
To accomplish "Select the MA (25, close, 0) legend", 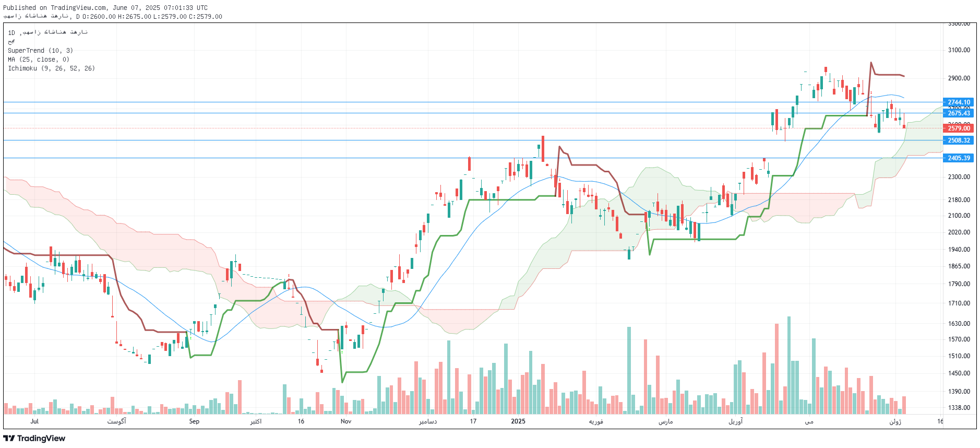I will tap(39, 60).
